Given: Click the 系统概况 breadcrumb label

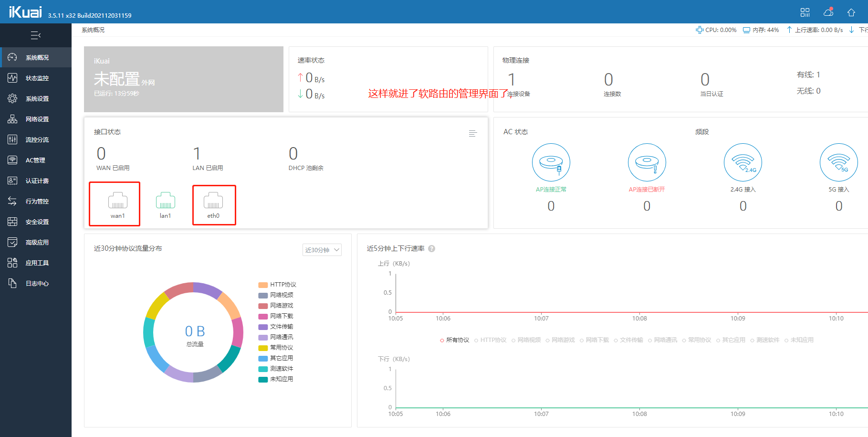Looking at the screenshot, I should pyautogui.click(x=93, y=30).
